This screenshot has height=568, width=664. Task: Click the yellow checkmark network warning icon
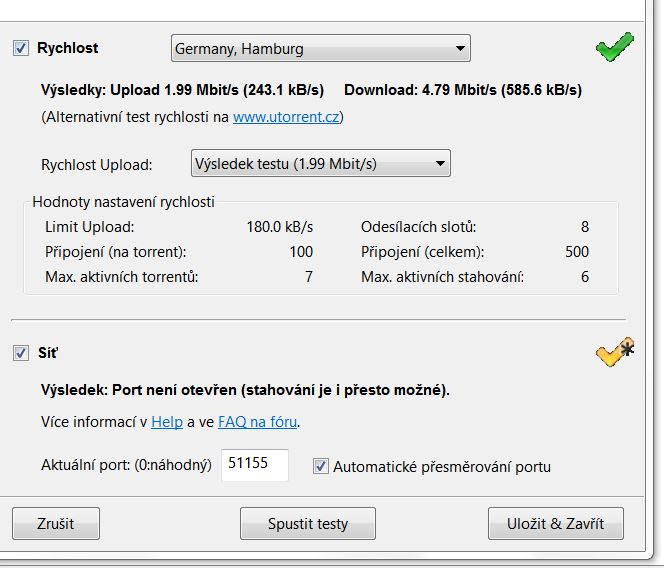click(x=614, y=353)
